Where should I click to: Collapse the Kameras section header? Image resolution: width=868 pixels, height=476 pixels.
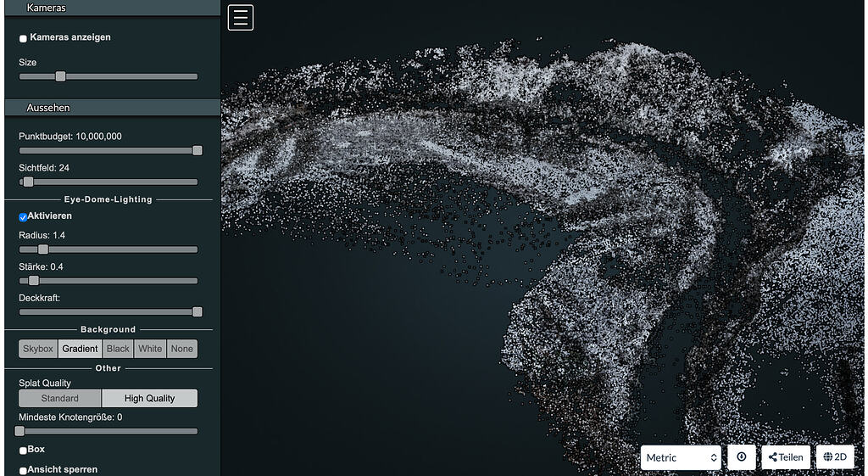(113, 8)
